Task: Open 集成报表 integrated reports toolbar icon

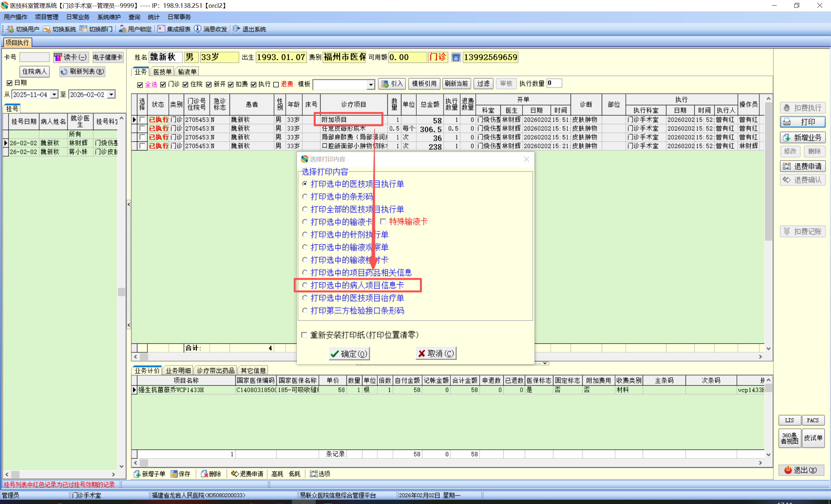Action: point(161,29)
